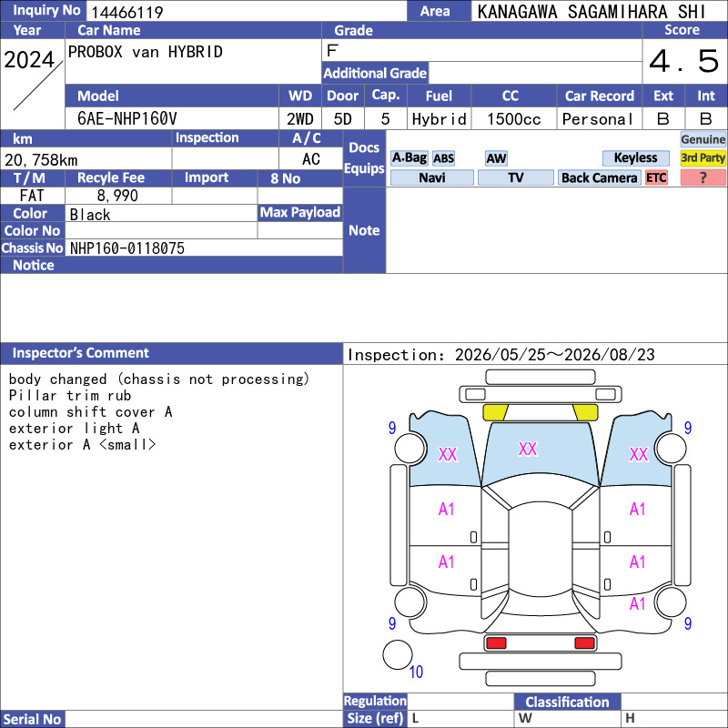Click comment line 'column shift cover A'
The image size is (728, 728).
pyautogui.click(x=90, y=412)
